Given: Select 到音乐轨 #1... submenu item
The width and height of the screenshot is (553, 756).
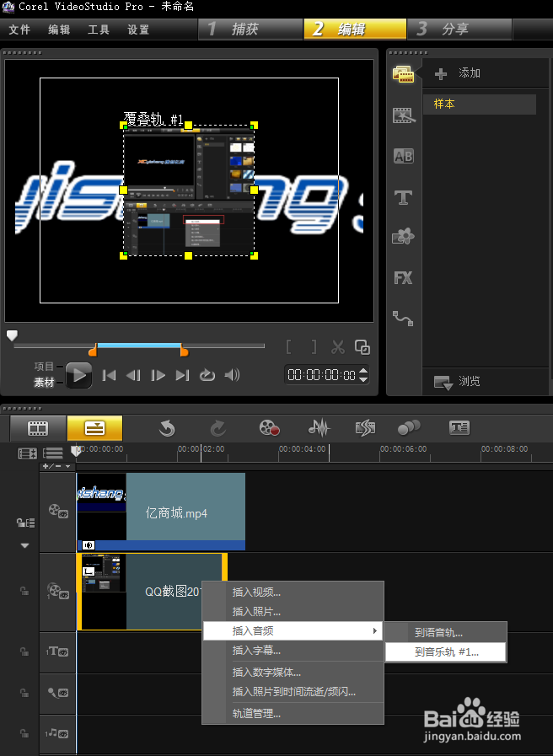Looking at the screenshot, I should (446, 652).
